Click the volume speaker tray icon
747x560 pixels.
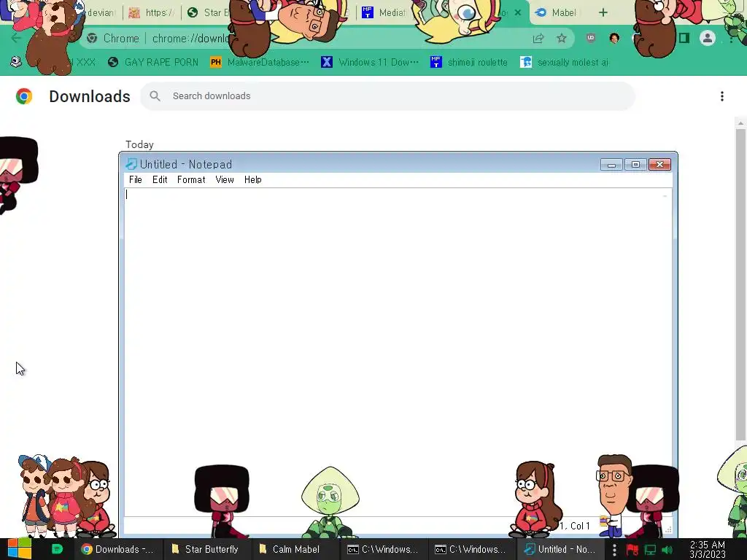coord(667,550)
